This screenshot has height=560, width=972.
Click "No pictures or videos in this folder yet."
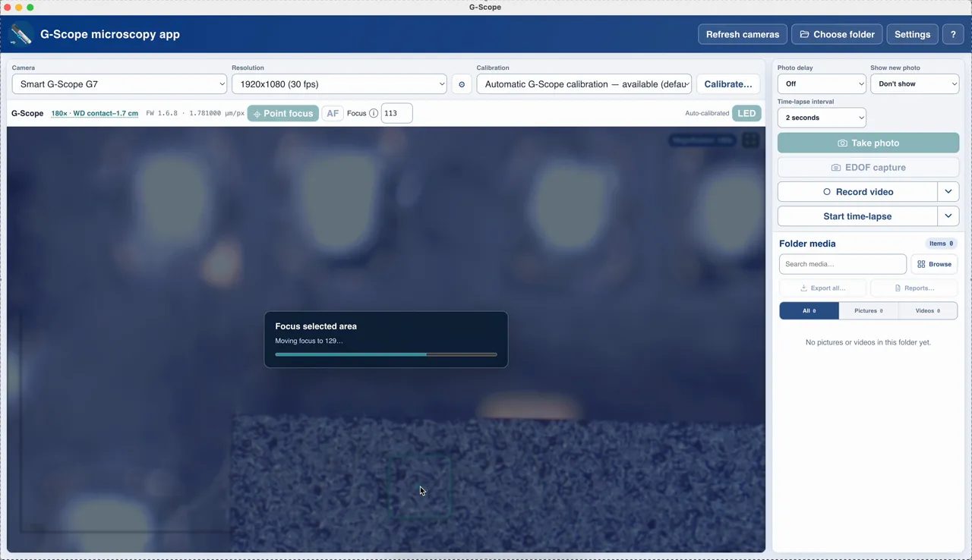click(x=868, y=342)
